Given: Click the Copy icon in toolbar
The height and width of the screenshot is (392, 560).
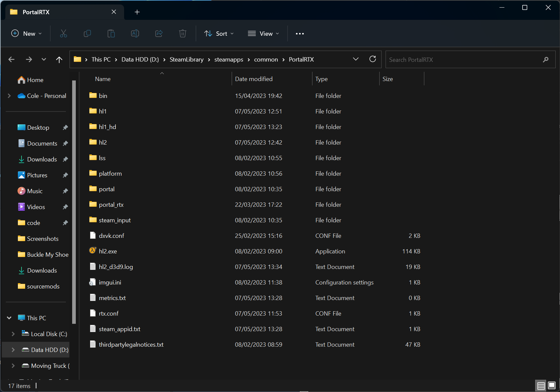Looking at the screenshot, I should click(87, 33).
